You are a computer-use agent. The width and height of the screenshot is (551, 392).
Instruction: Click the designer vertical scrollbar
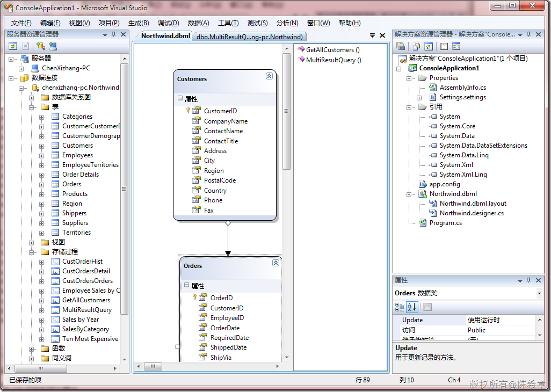pyautogui.click(x=287, y=111)
